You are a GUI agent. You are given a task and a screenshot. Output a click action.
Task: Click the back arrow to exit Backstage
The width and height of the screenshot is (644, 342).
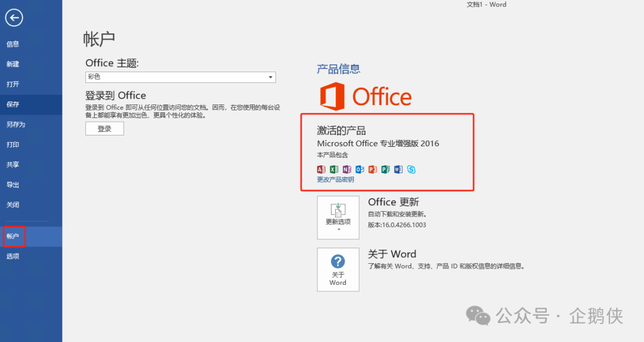[x=14, y=18]
